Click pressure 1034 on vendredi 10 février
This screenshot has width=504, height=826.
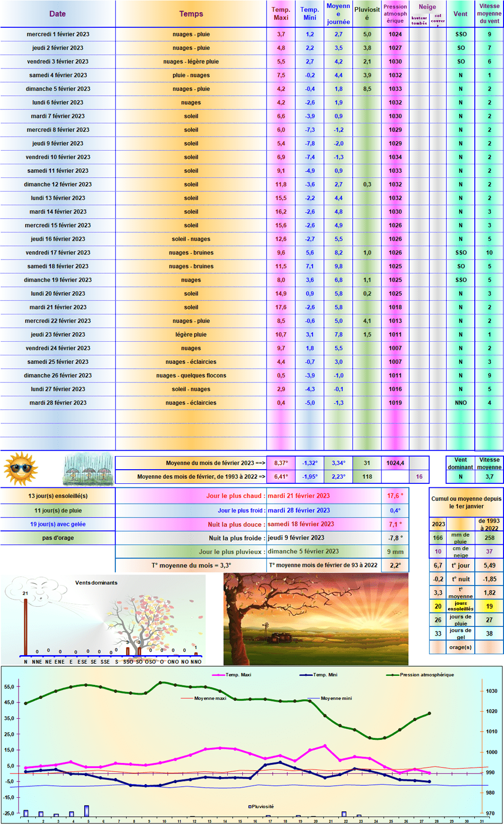tap(395, 157)
